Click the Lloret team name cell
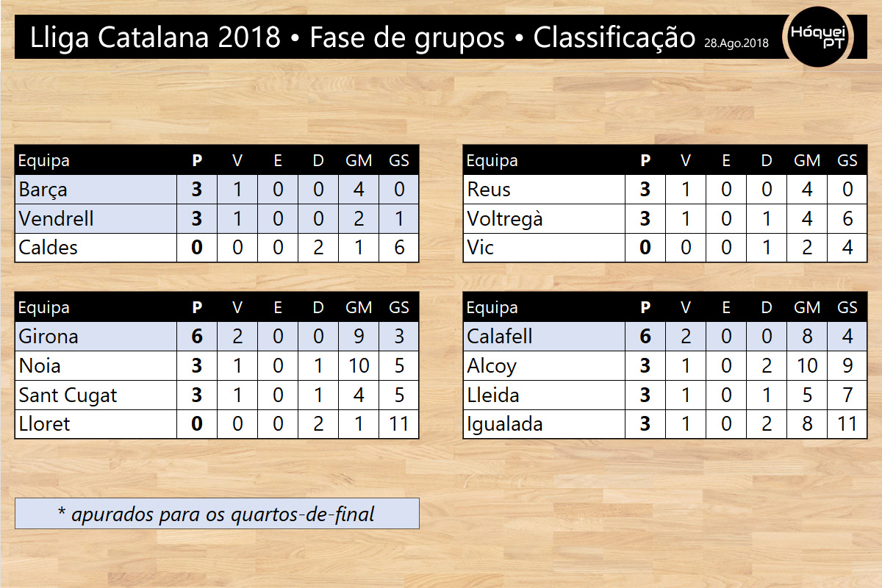Screen dimensions: 882x588 [x=96, y=424]
